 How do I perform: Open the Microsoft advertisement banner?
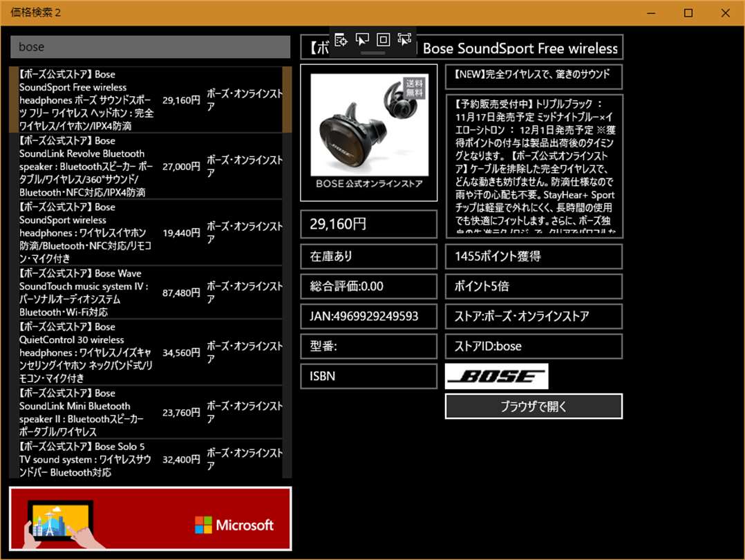(150, 519)
